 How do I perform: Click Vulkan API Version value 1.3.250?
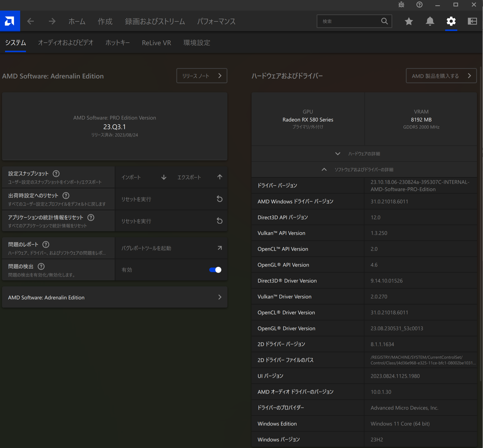(x=379, y=233)
